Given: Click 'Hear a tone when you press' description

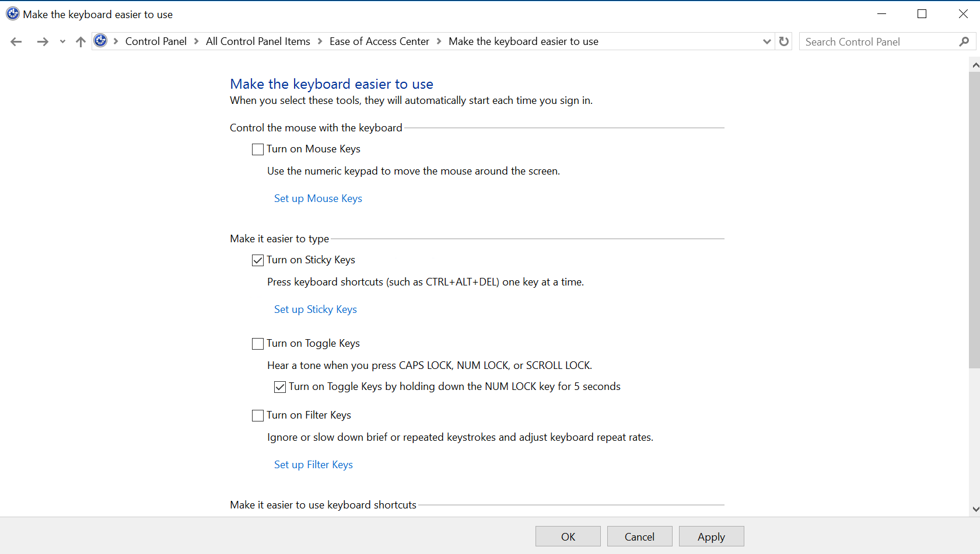Looking at the screenshot, I should coord(429,365).
